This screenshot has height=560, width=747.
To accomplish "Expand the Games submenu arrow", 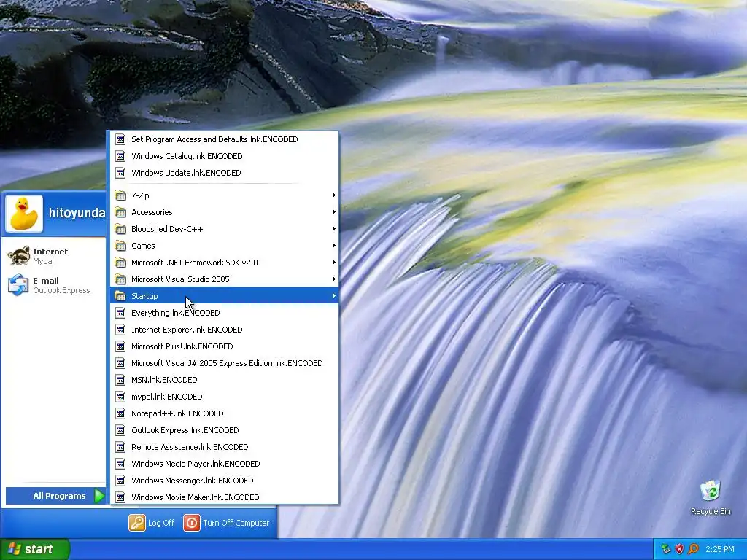I will [x=333, y=246].
